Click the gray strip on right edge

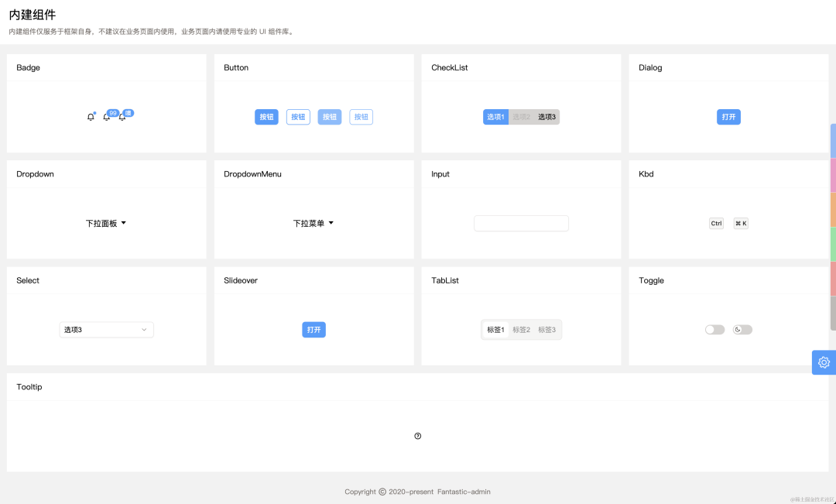tap(834, 313)
